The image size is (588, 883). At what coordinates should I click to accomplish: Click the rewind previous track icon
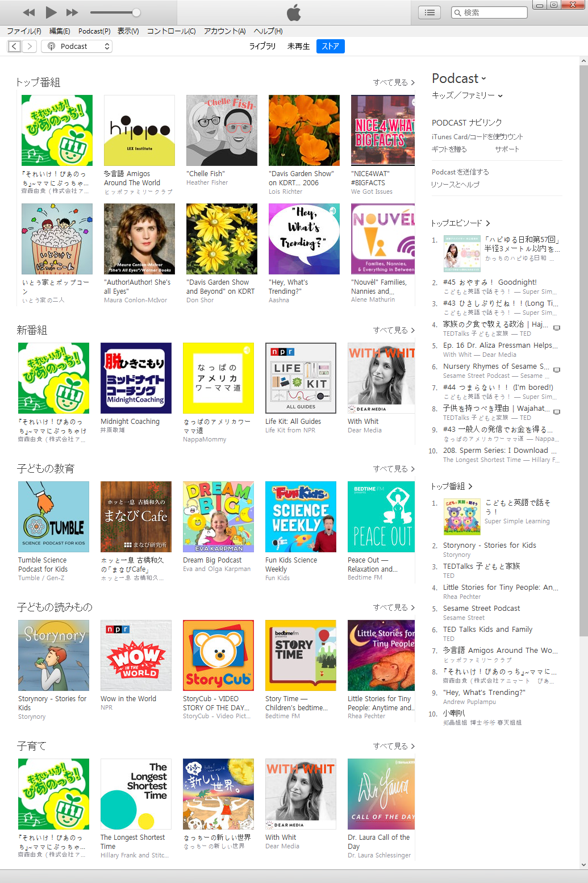point(29,13)
